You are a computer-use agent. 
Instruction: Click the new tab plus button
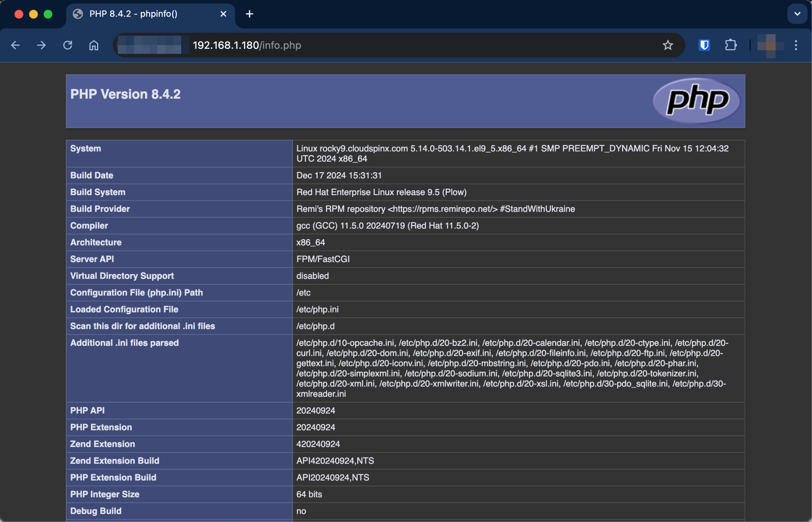249,13
